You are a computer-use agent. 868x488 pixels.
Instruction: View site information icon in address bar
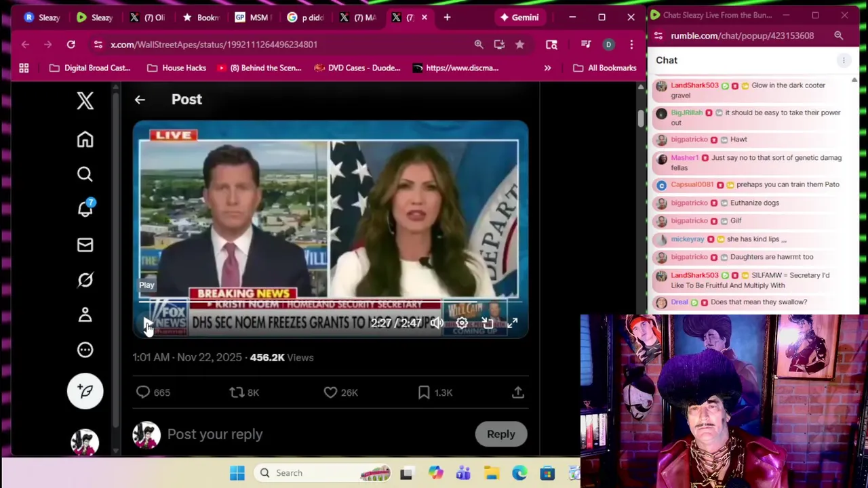(98, 44)
